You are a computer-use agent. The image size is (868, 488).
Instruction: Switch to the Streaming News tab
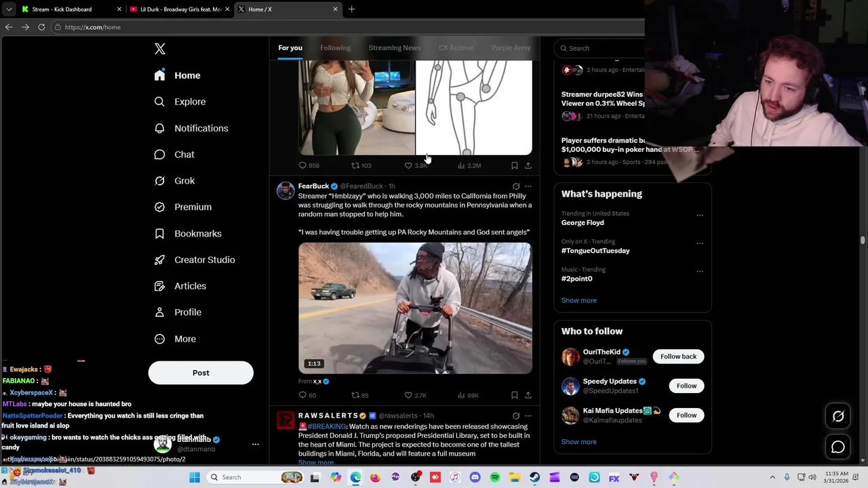click(395, 47)
